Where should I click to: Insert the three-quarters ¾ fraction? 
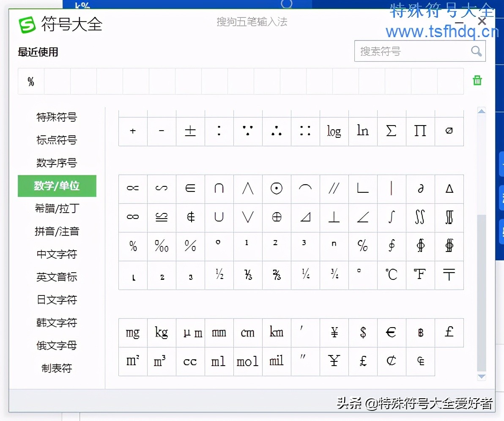pyautogui.click(x=334, y=275)
